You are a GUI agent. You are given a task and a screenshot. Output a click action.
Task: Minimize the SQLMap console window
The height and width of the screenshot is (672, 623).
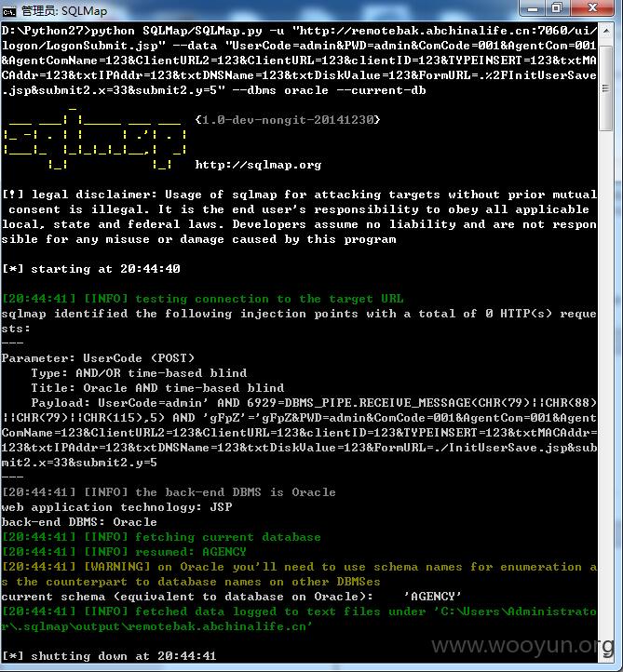click(532, 8)
